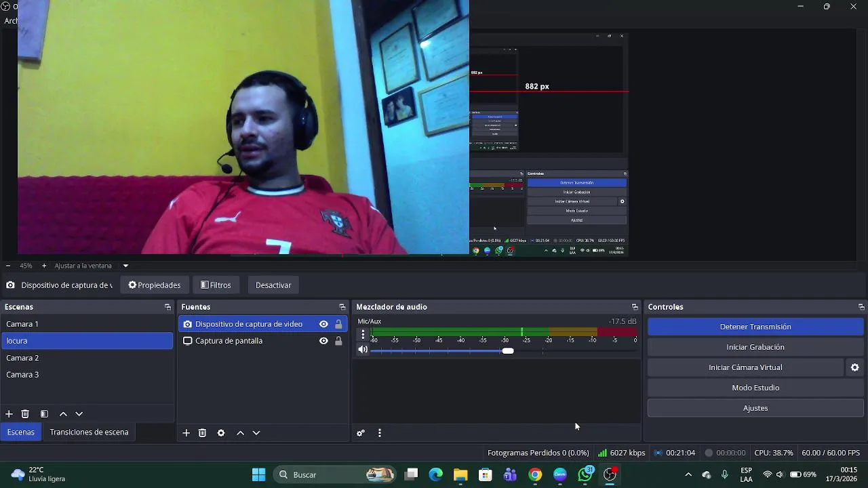This screenshot has height=488, width=868.
Task: Open the weather widget showing 22°C
Action: pyautogui.click(x=39, y=474)
